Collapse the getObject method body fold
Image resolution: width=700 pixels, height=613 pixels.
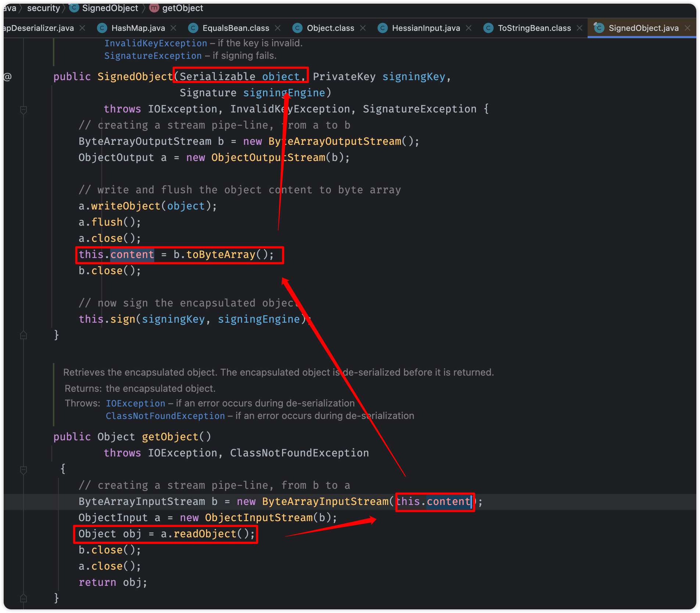click(24, 470)
